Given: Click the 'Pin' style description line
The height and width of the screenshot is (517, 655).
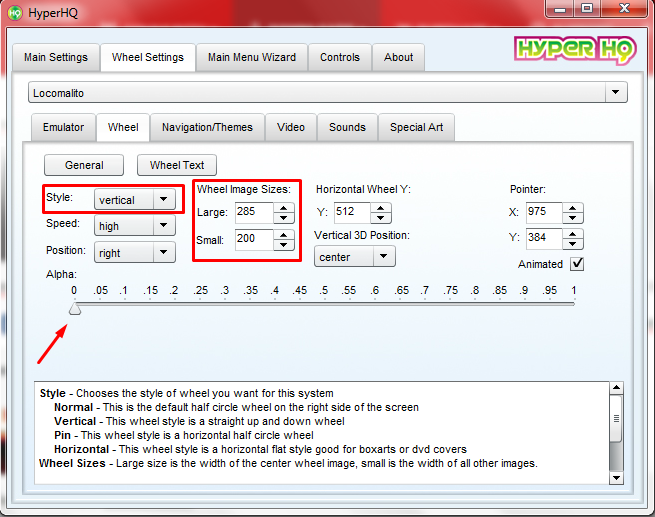Looking at the screenshot, I should click(x=184, y=436).
